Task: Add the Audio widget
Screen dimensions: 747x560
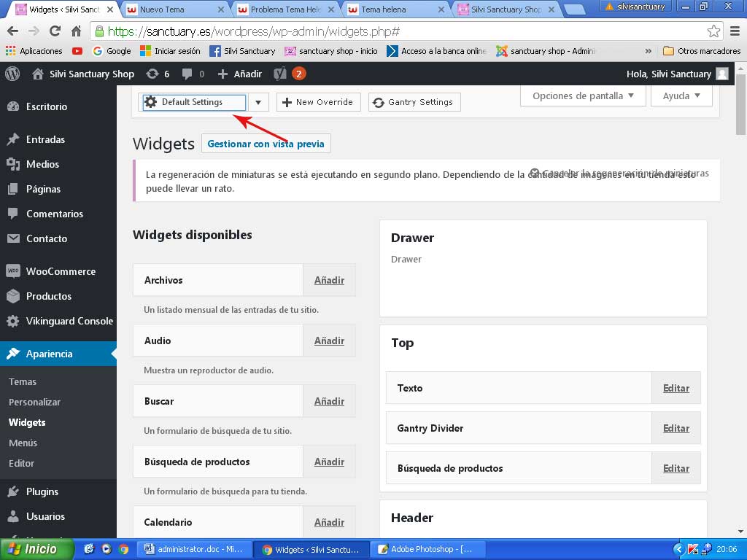Action: (329, 341)
